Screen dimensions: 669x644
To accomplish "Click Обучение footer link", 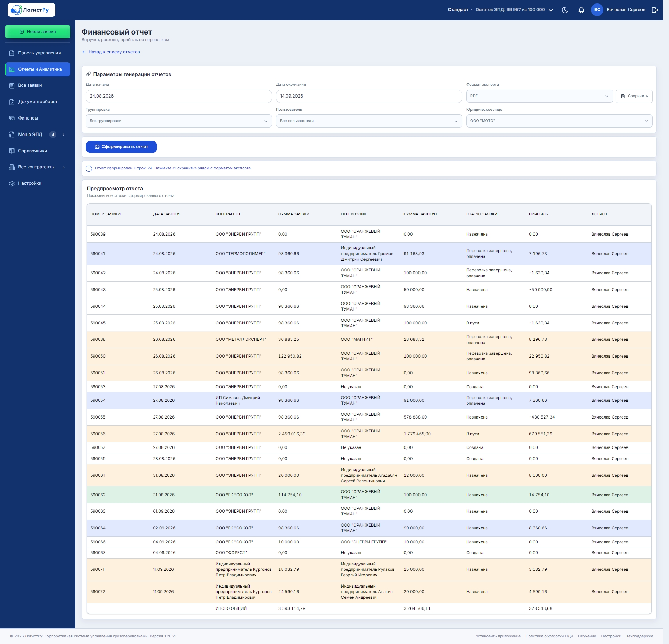I will (587, 636).
